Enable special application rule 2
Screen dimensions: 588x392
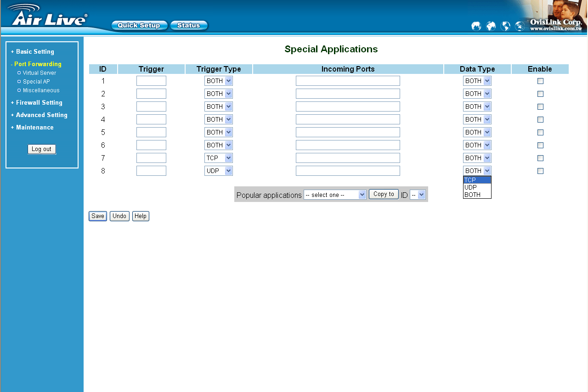[x=540, y=94]
